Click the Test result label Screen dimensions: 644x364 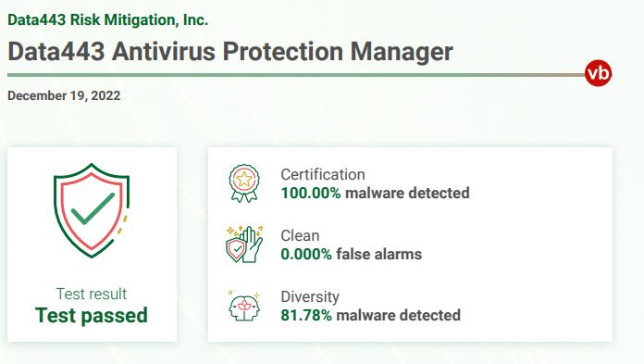click(92, 294)
